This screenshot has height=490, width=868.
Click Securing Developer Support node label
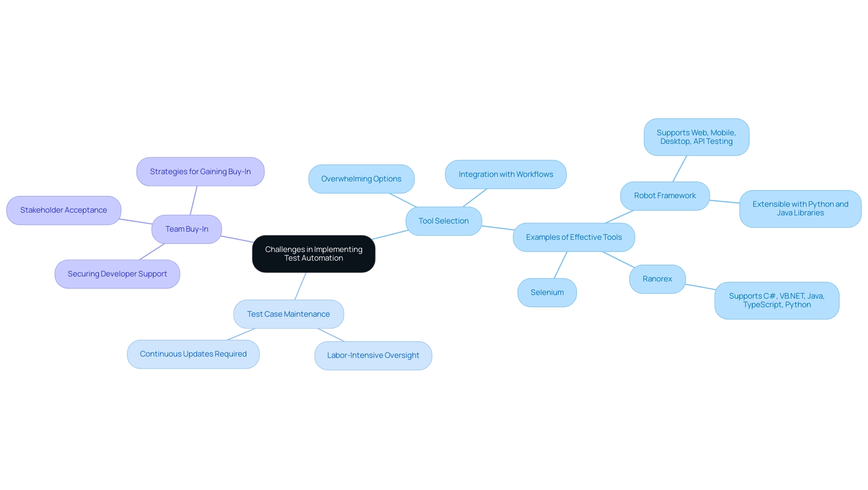click(117, 273)
